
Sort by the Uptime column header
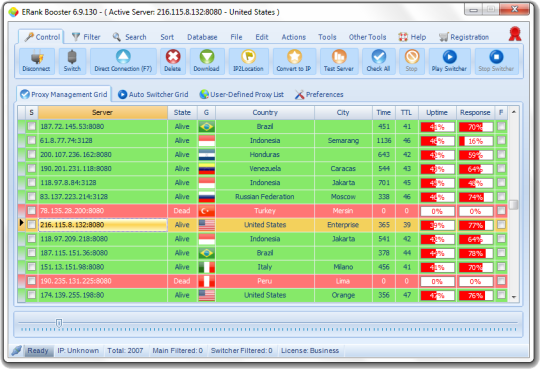click(437, 113)
